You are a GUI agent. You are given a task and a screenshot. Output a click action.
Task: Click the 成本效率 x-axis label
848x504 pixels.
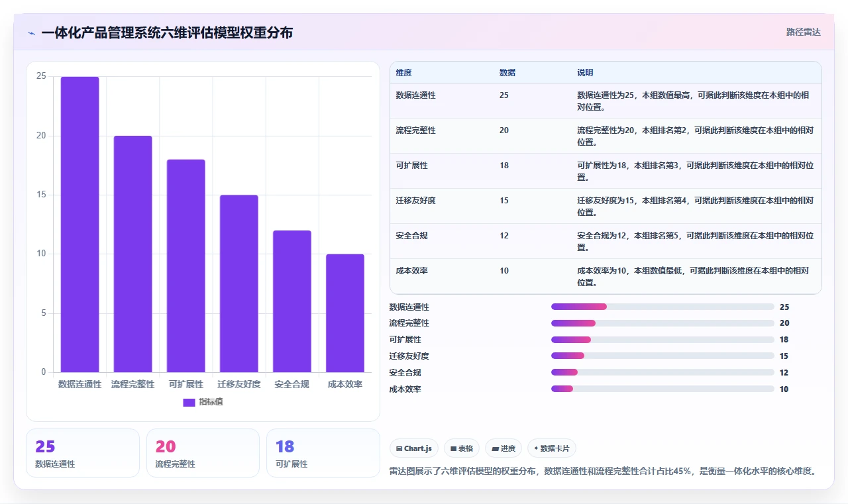click(x=344, y=384)
